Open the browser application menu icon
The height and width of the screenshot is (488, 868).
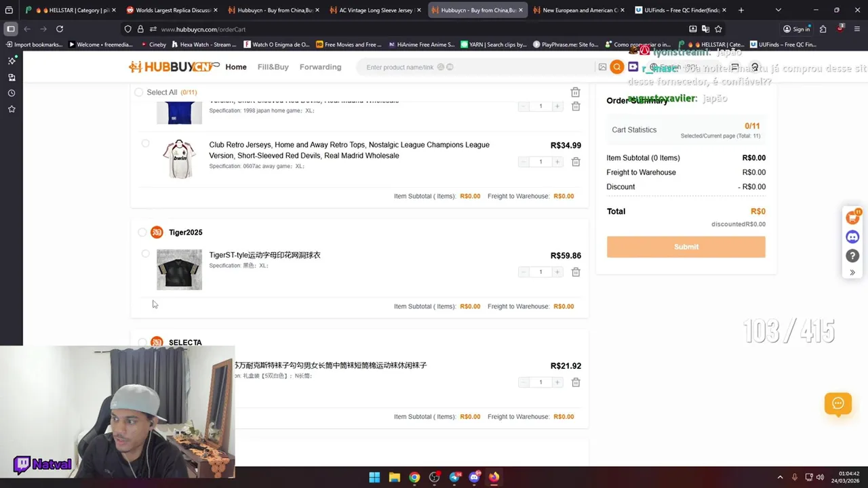click(857, 29)
